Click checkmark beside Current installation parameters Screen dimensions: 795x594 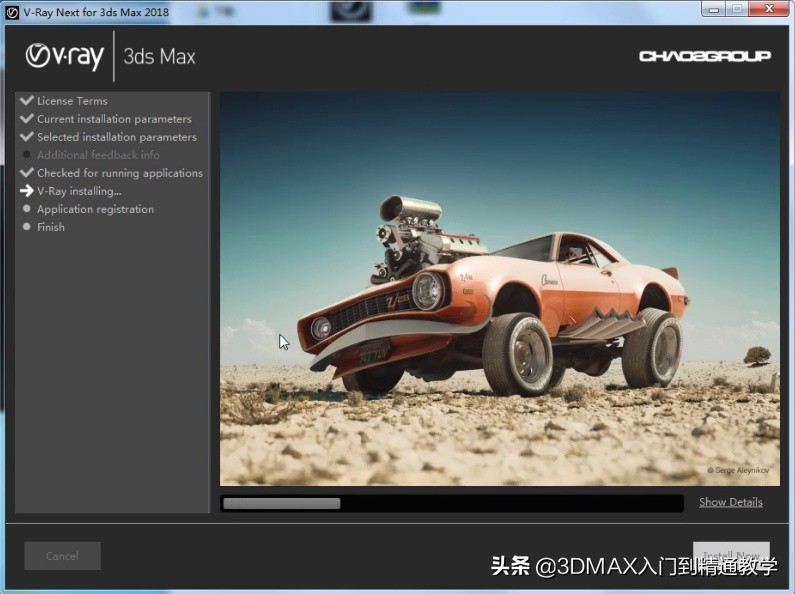click(x=26, y=119)
